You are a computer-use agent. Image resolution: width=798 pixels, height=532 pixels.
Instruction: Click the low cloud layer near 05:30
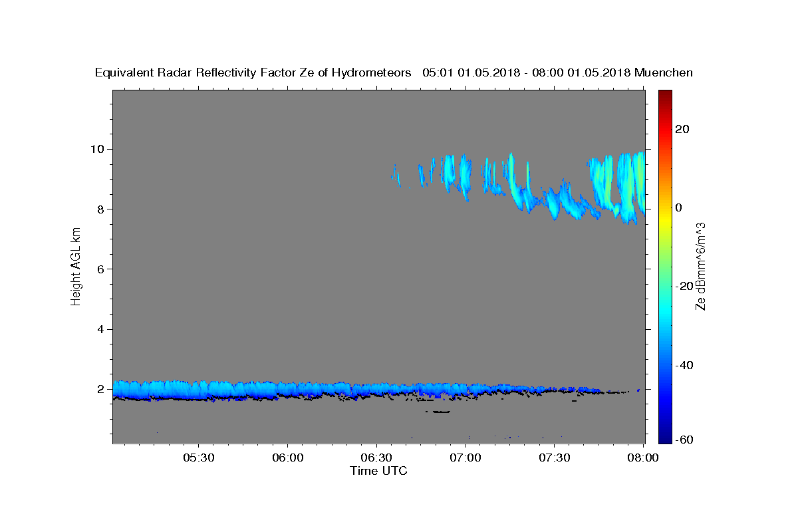[199, 390]
